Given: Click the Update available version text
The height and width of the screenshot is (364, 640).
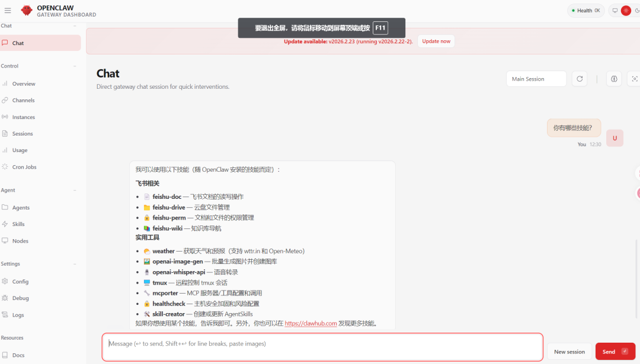Looking at the screenshot, I should click(348, 41).
